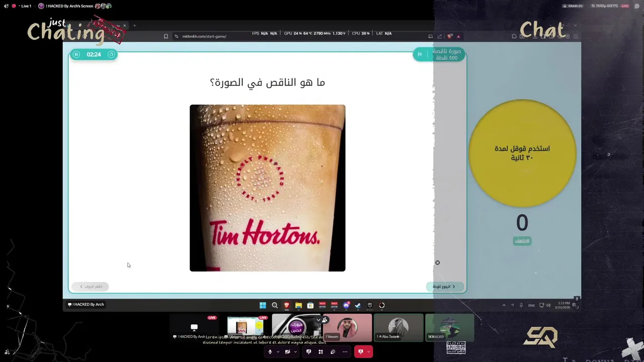Expand camera options arrow
This screenshot has height=362, width=644.
pos(295,352)
